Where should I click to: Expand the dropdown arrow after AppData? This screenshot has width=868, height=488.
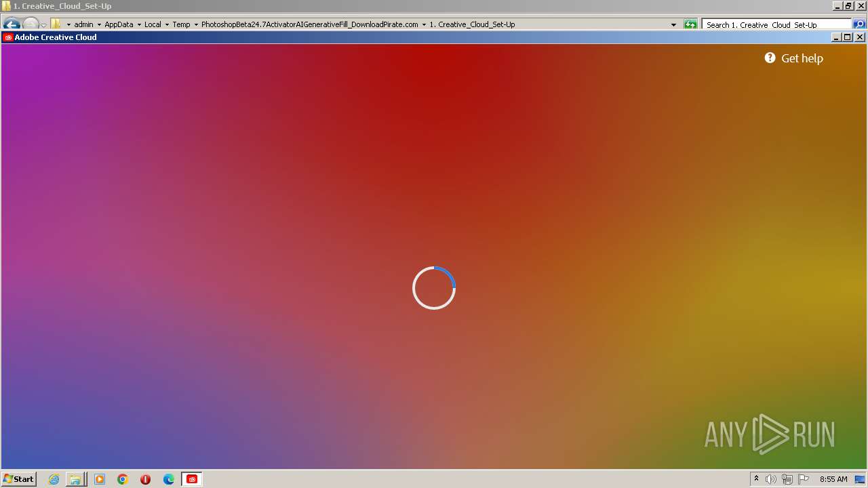139,24
